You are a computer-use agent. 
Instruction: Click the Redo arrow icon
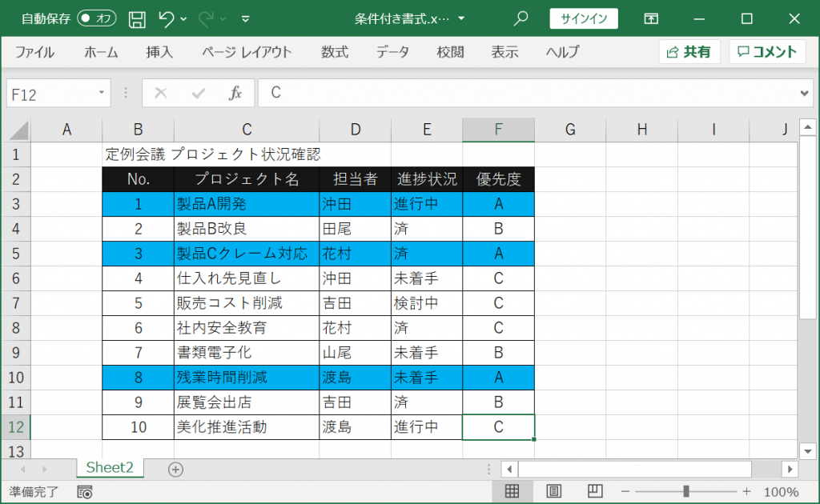pos(206,19)
